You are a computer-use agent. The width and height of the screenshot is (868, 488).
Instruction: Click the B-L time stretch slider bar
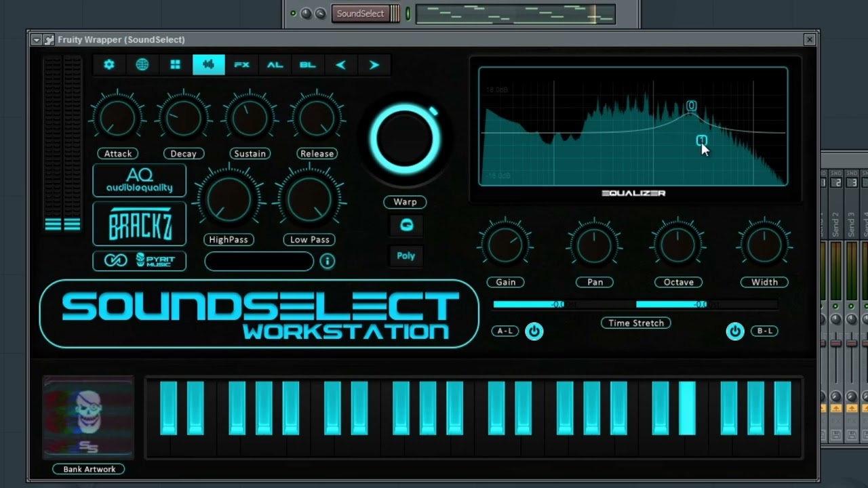707,304
